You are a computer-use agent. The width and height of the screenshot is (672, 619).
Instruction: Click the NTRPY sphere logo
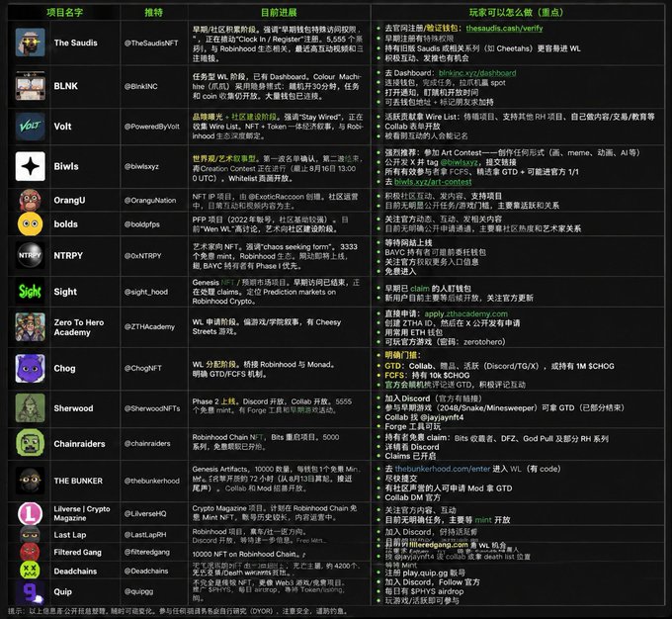click(x=30, y=255)
